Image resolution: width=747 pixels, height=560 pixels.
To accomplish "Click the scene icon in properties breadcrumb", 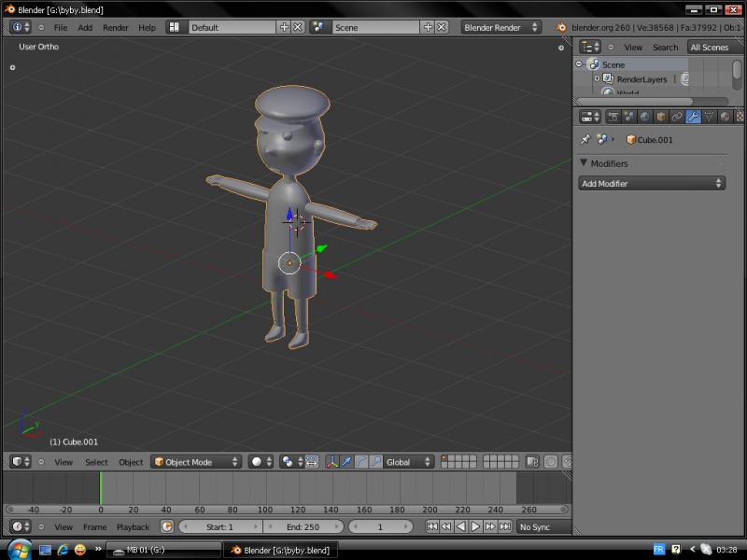I will click(x=602, y=139).
